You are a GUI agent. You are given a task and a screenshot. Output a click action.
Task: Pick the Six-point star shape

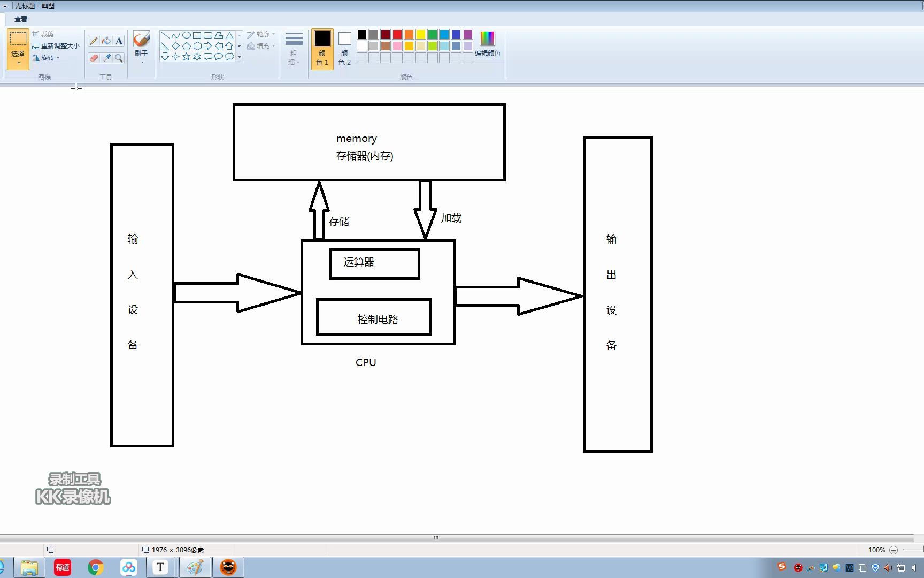[x=197, y=56]
